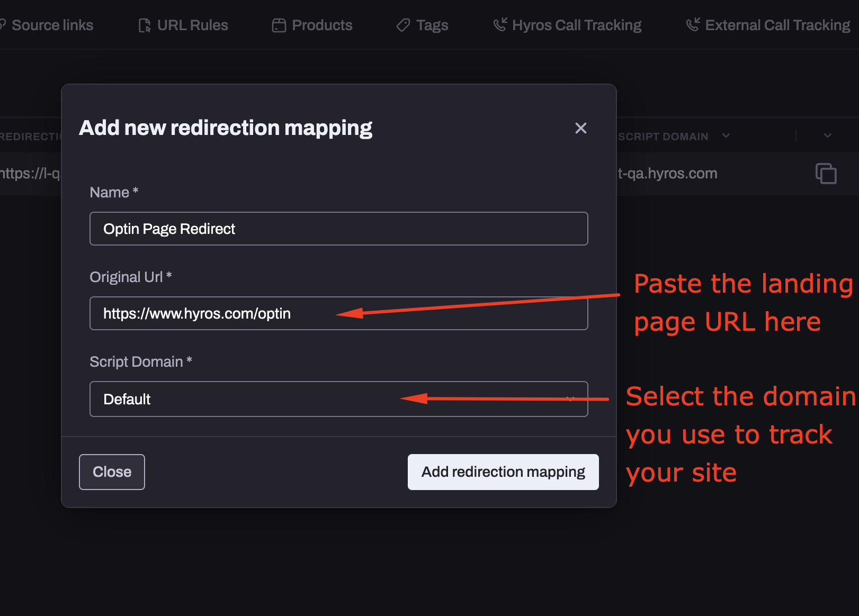Image resolution: width=859 pixels, height=616 pixels.
Task: Open the chevron dropdown at the table's right edge
Action: (826, 136)
